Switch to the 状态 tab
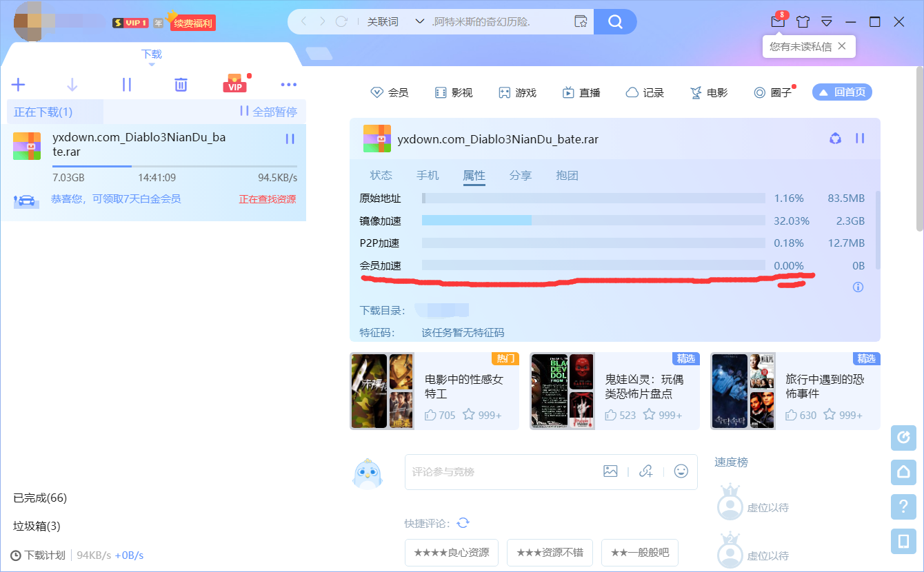Viewport: 924px width, 572px height. point(381,175)
